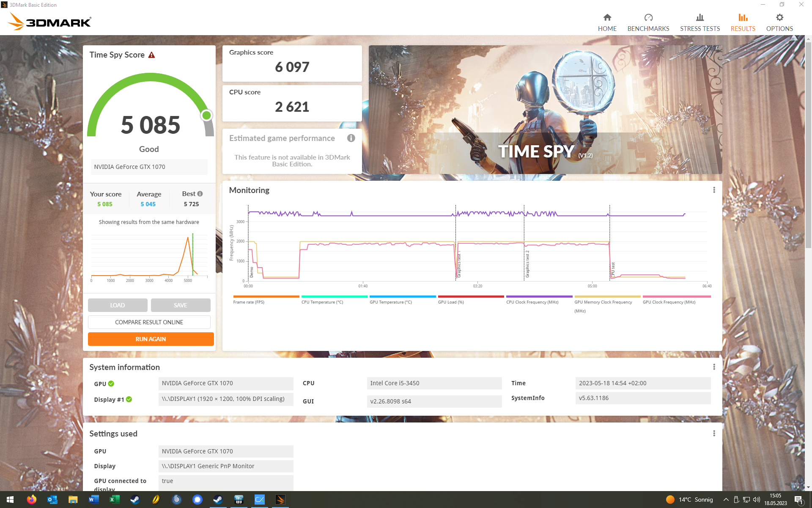Switch to the Benchmarks tab

coord(648,22)
